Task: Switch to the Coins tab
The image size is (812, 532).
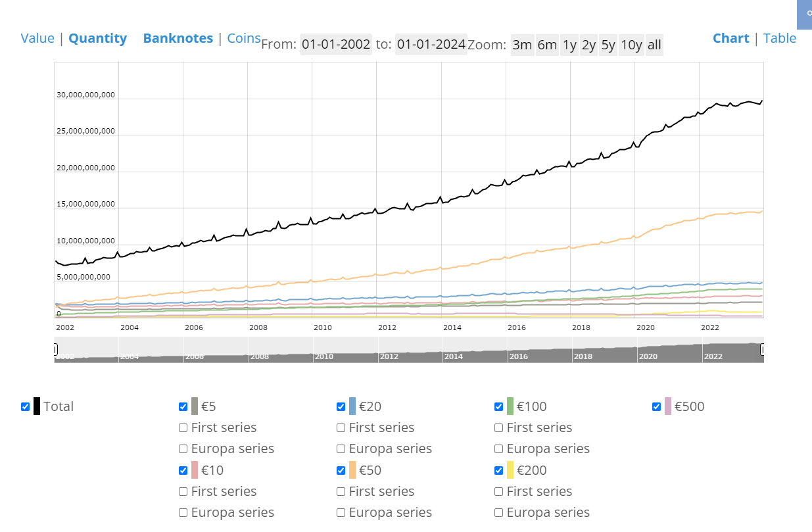Action: (244, 38)
